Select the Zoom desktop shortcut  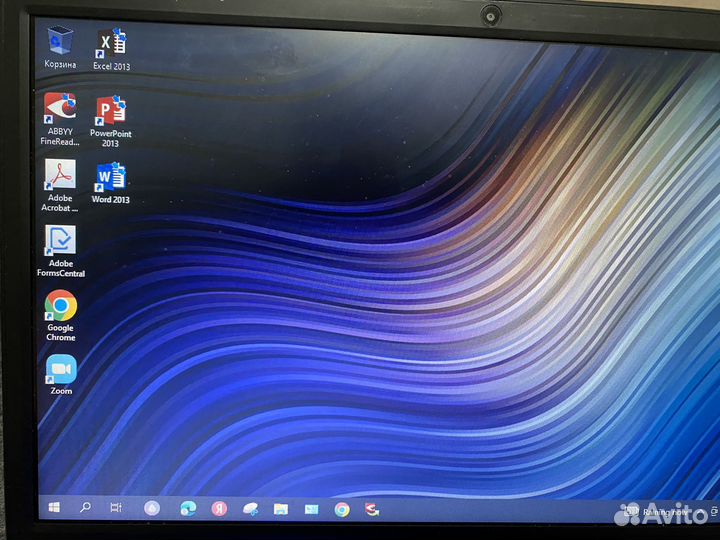tap(61, 375)
